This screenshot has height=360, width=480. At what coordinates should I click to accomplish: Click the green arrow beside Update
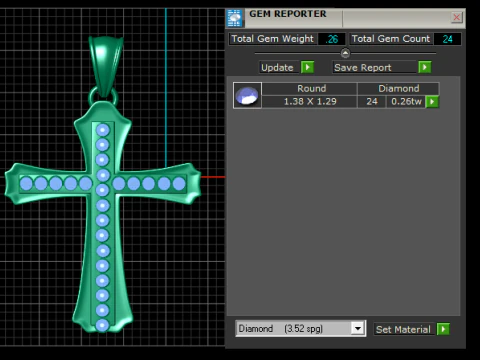(x=307, y=67)
